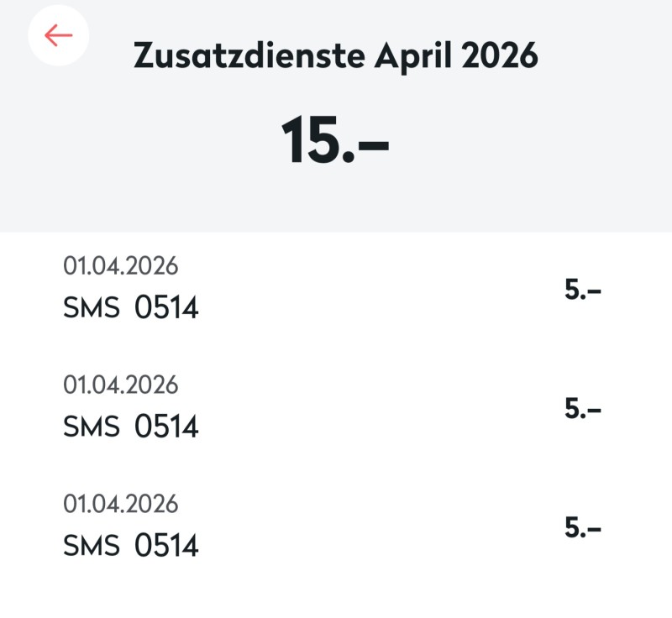The image size is (672, 618).
Task: Open the third SMS 0514 entry
Action: click(x=131, y=546)
